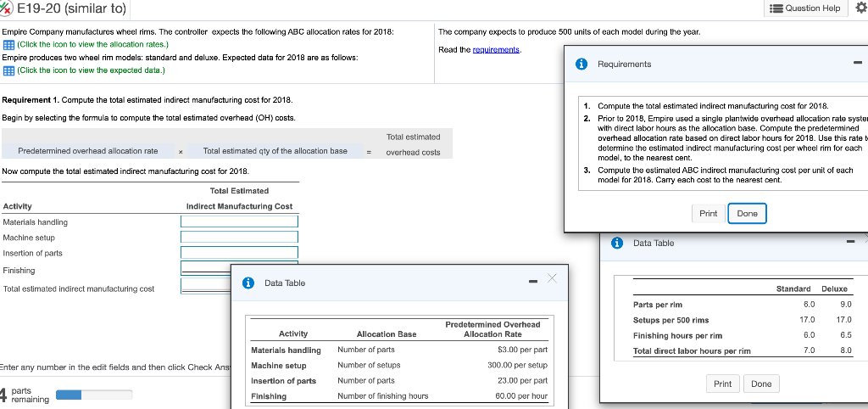Viewport: 868px width, 409px height.
Task: Open the 'view the allocation rates' link
Action: pyautogui.click(x=92, y=44)
